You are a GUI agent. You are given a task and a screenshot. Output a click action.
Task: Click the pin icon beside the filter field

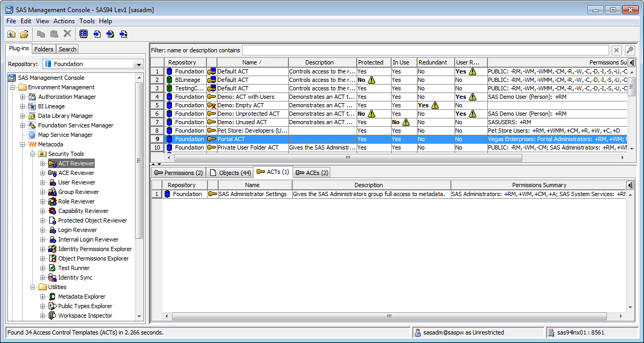tap(630, 50)
